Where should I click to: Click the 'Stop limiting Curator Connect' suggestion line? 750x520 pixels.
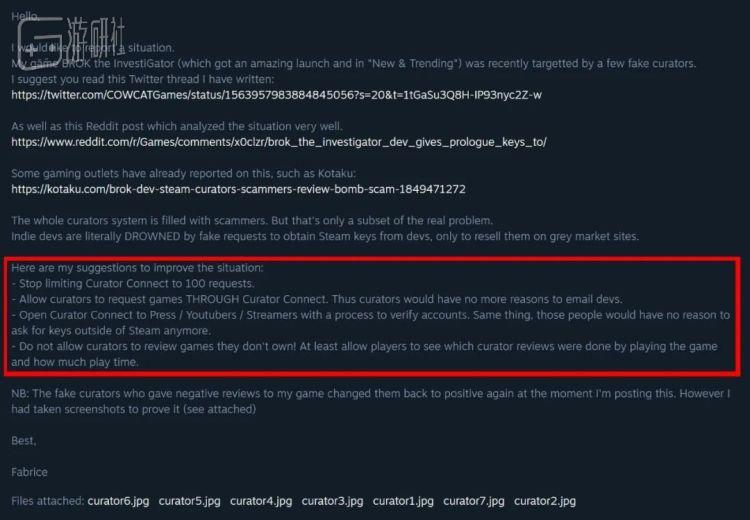click(133, 284)
